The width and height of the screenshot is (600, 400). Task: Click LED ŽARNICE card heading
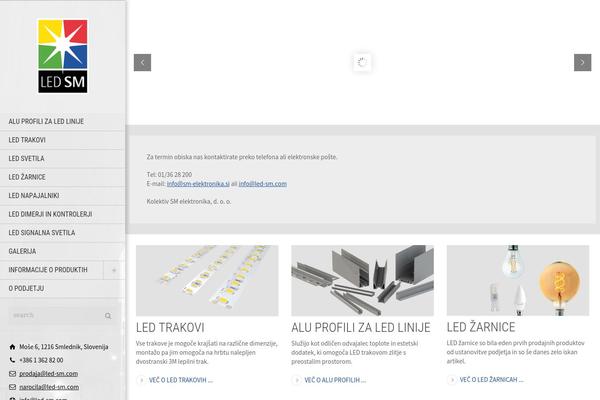coord(481,327)
